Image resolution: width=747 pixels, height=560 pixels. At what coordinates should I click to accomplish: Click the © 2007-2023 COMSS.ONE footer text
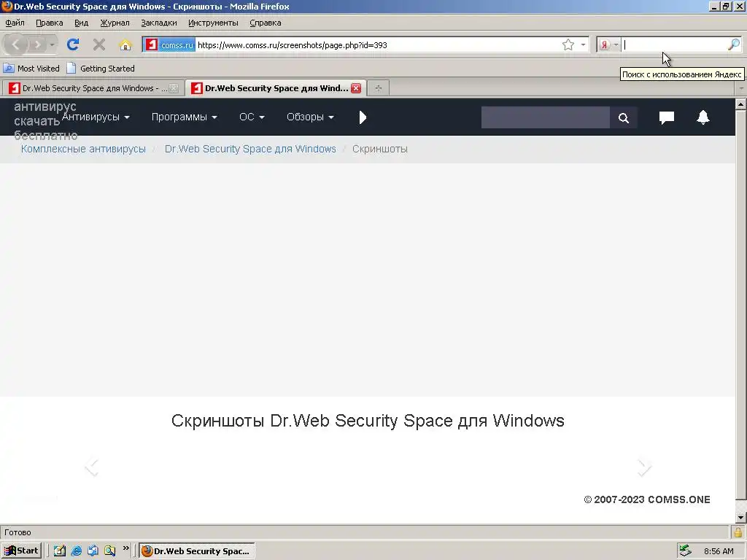coord(647,499)
